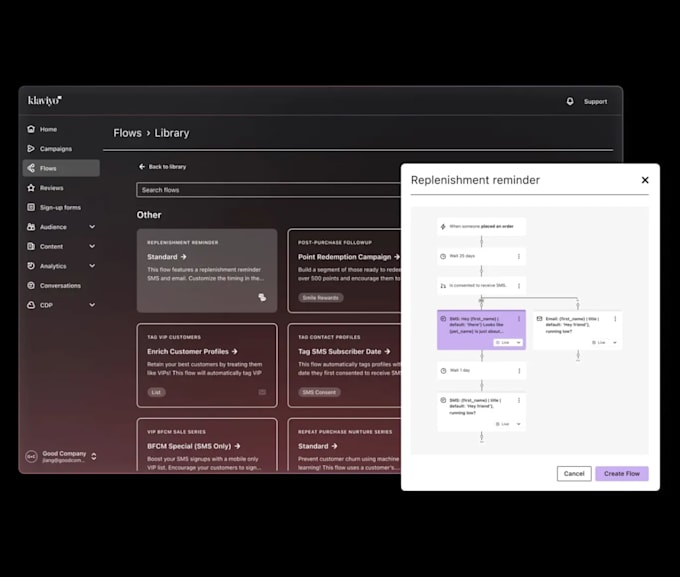Click Flows in the breadcrumb
The height and width of the screenshot is (577, 680).
click(128, 133)
